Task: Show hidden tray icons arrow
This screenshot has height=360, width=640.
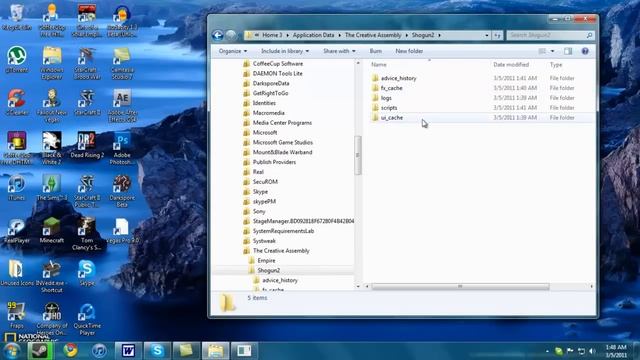Action: [x=547, y=351]
